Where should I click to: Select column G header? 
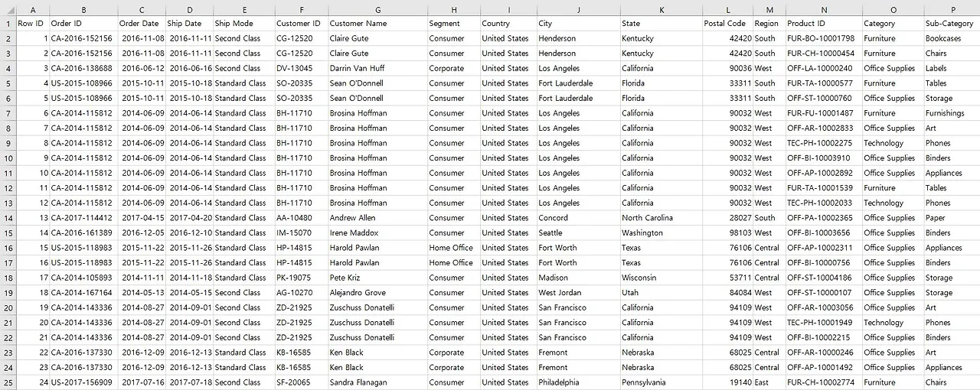[377, 10]
